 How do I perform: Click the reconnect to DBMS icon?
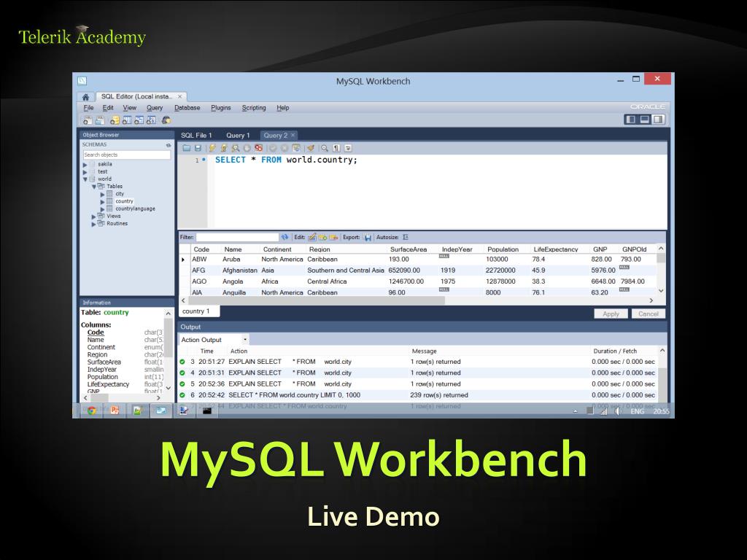point(166,120)
